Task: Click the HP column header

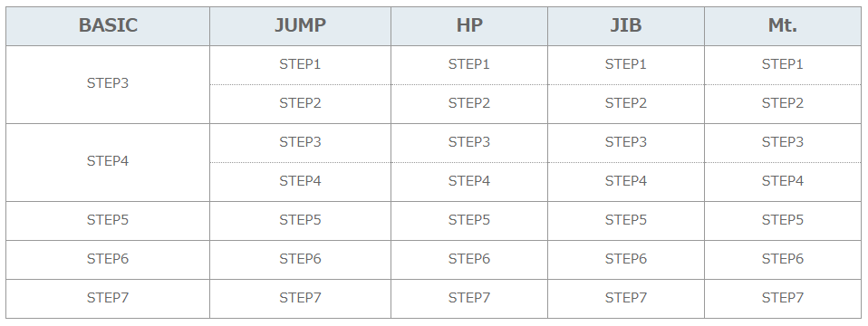Action: click(469, 25)
